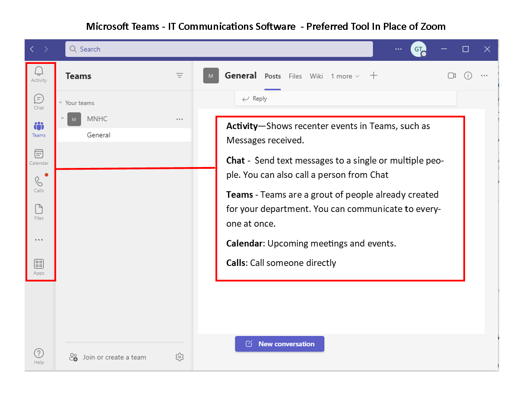Open the Apps grid icon
Viewport: 532px width, 411px height.
39,267
